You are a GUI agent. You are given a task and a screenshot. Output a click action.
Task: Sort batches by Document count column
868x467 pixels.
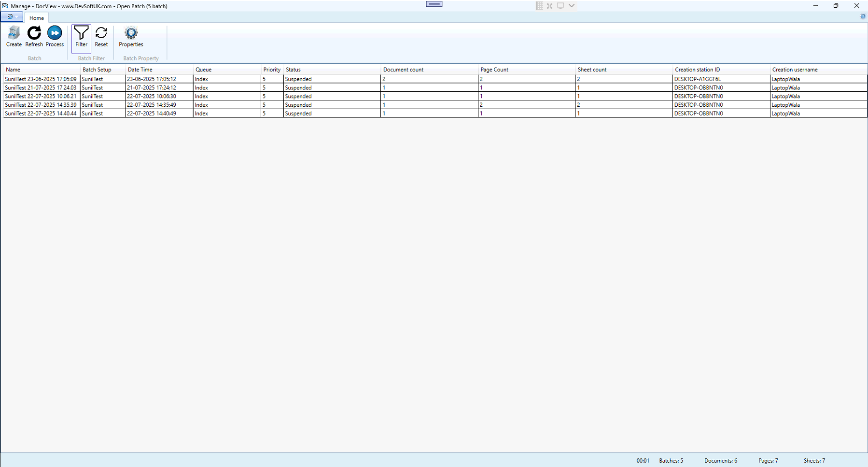pos(403,69)
